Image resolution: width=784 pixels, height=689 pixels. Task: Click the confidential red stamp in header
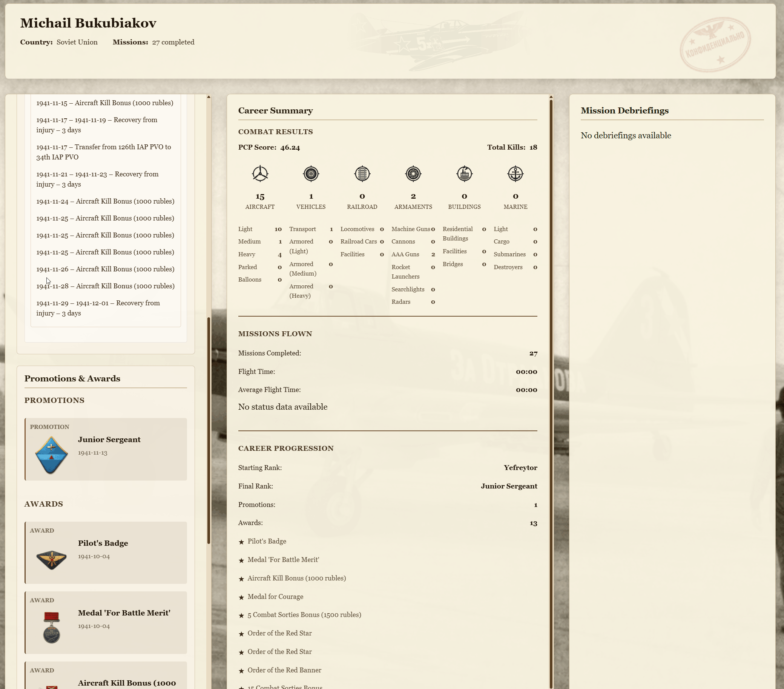tap(715, 44)
